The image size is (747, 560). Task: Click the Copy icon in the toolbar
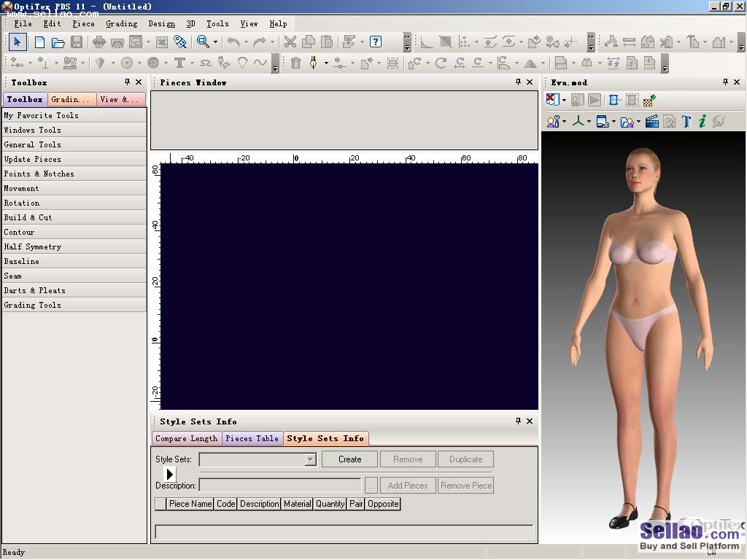pos(309,42)
